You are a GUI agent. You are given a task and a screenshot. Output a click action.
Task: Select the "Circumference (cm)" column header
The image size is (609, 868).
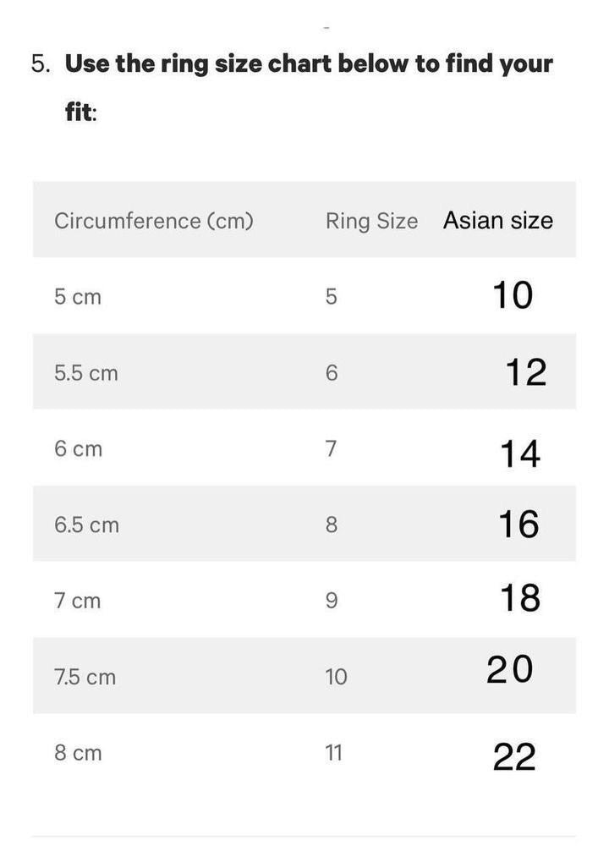[154, 221]
